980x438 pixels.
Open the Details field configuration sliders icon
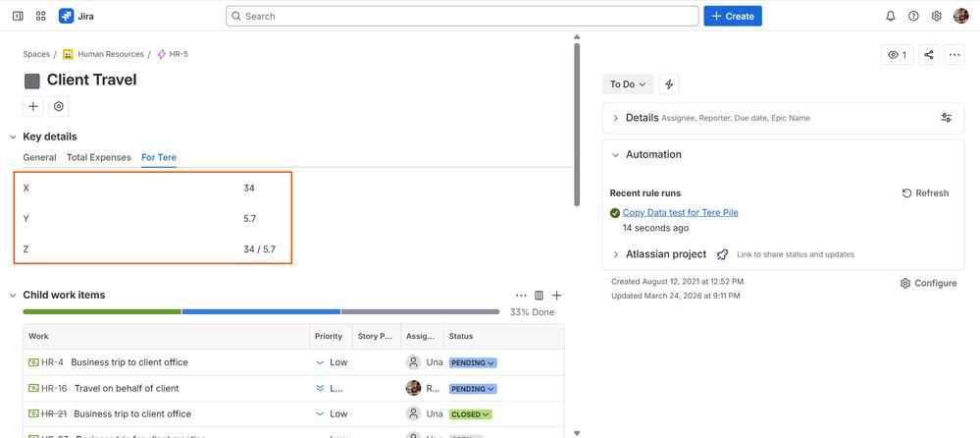pyautogui.click(x=947, y=118)
